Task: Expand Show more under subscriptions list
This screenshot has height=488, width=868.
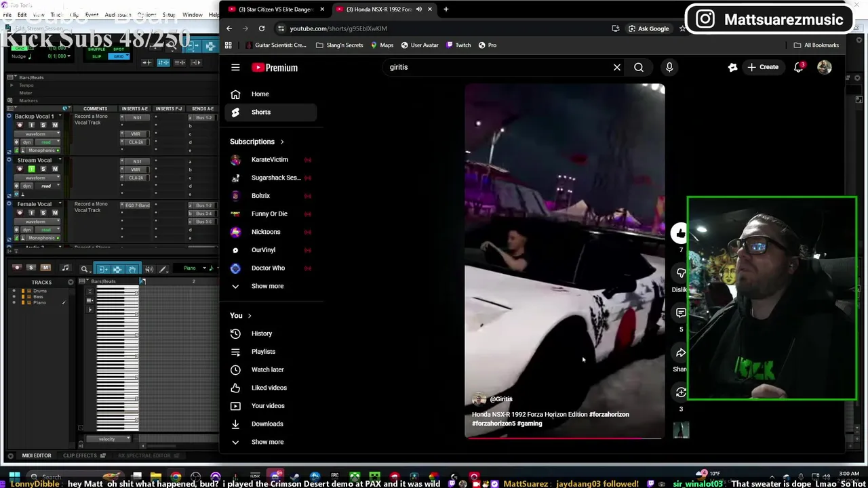Action: click(x=268, y=286)
